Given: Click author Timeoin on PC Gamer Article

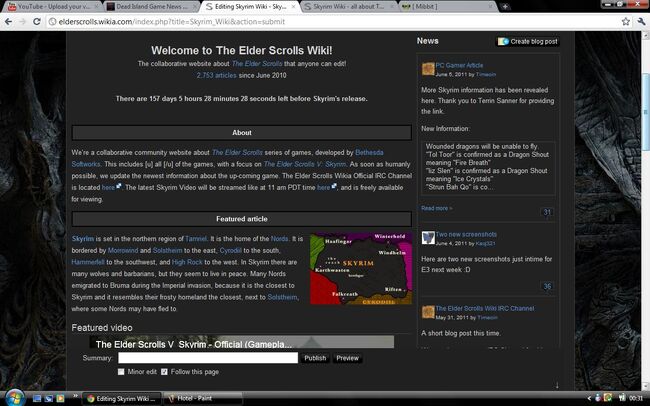Looking at the screenshot, I should (485, 74).
